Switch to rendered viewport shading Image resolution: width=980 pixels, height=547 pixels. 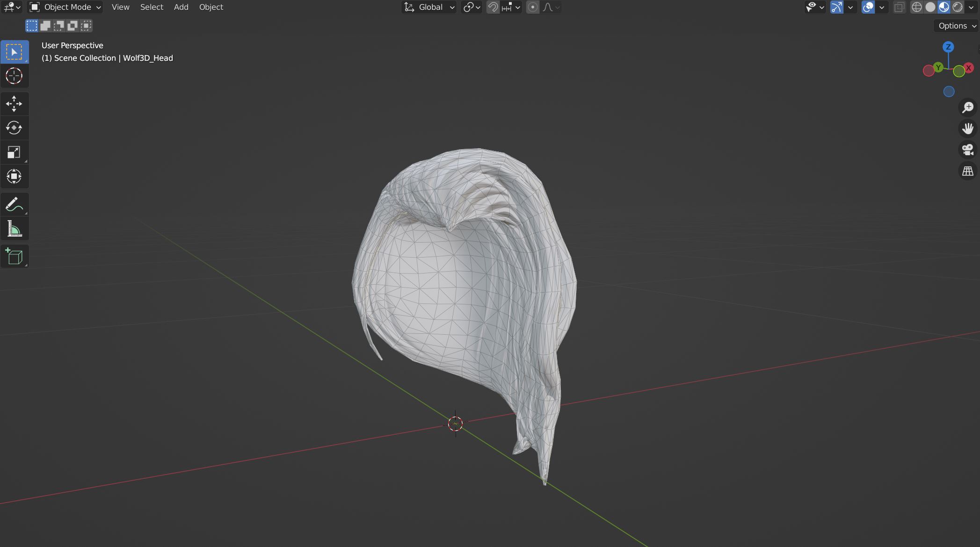coord(958,7)
